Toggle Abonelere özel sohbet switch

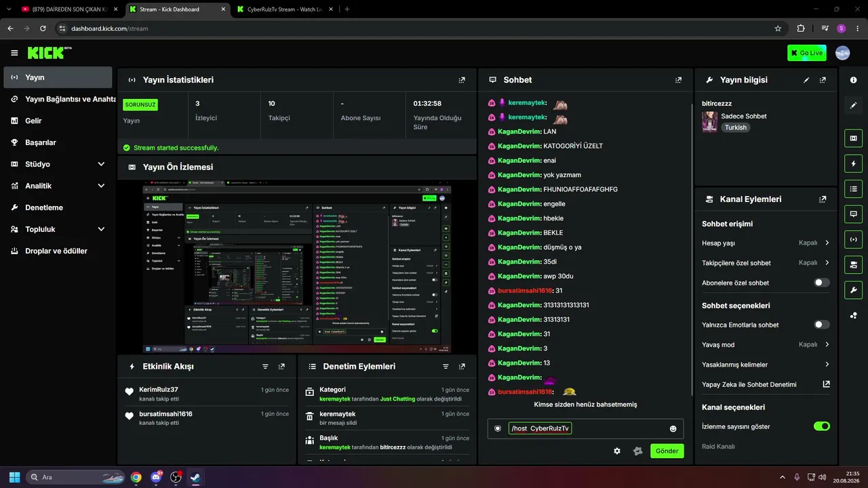tap(821, 283)
